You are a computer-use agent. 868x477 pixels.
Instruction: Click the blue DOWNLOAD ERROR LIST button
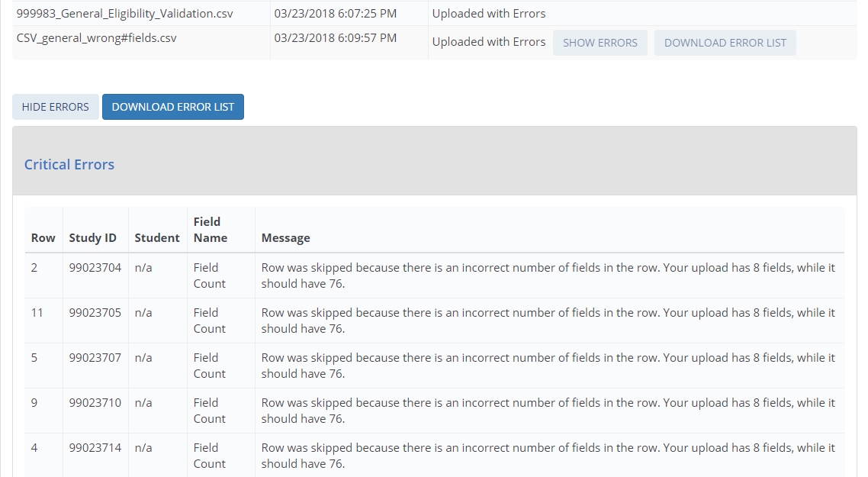point(173,107)
